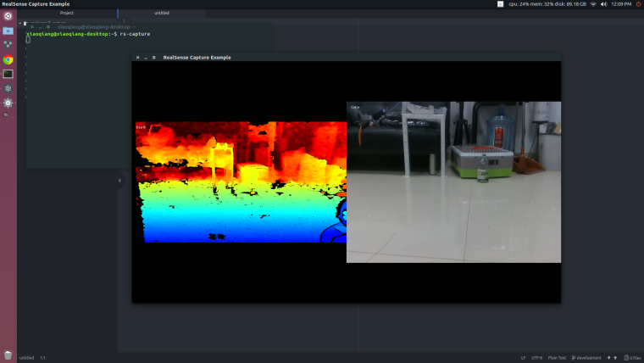The image size is (644, 363).
Task: Launch the mixer sliders app in dock
Action: click(x=8, y=45)
